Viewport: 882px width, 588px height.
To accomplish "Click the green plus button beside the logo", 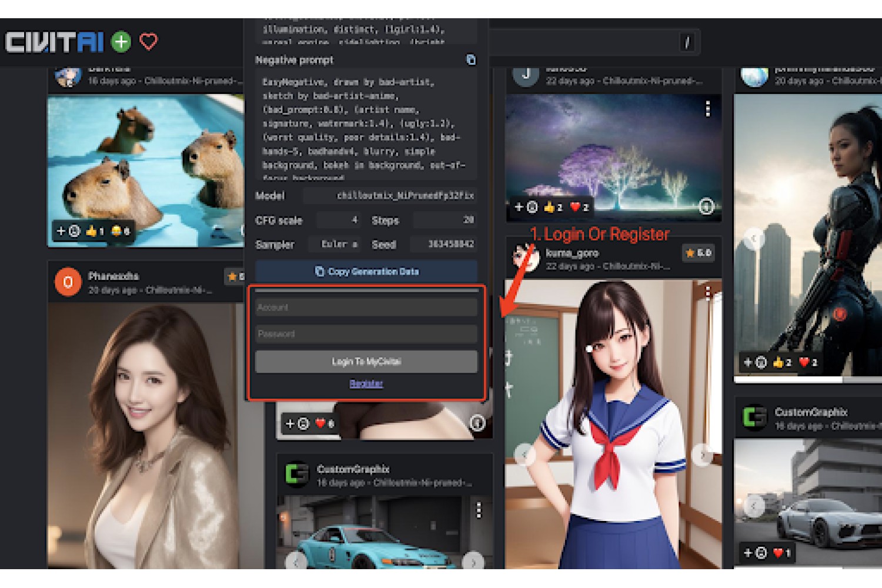I will coord(121,42).
